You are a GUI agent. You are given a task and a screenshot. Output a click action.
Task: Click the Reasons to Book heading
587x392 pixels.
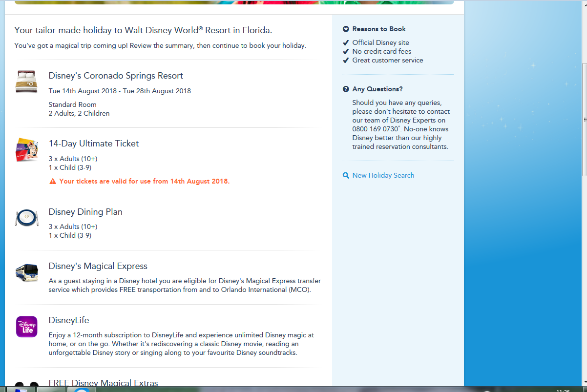pyautogui.click(x=379, y=29)
